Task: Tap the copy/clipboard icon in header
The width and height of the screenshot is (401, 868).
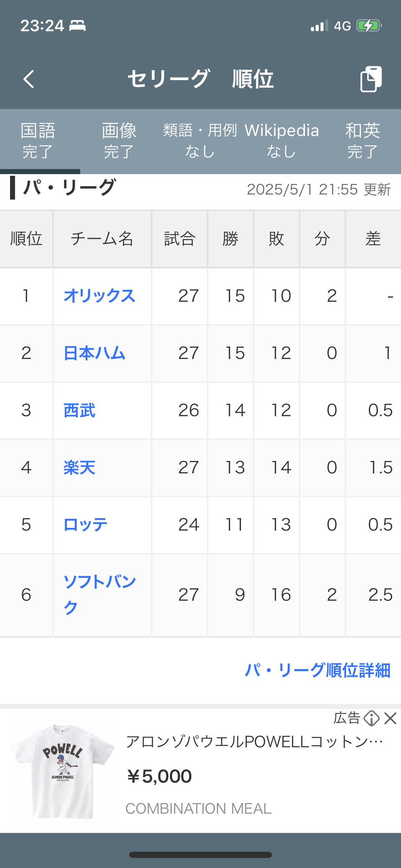Action: (x=371, y=79)
